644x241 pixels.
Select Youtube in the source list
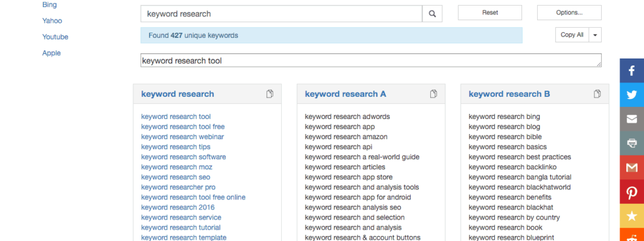pyautogui.click(x=55, y=36)
